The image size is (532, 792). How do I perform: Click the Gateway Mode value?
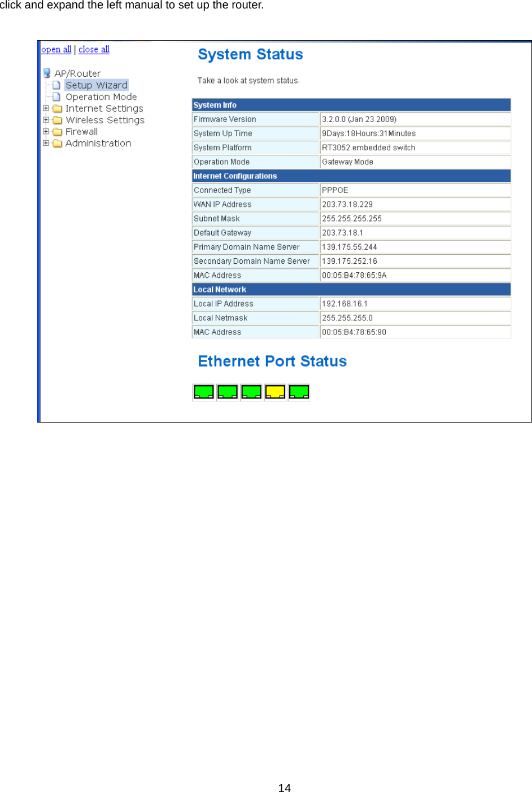[347, 162]
